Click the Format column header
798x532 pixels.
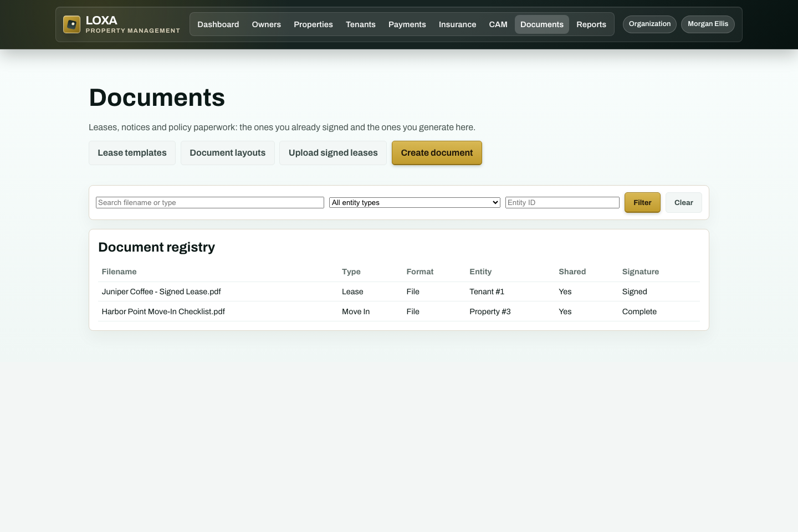tap(420, 272)
